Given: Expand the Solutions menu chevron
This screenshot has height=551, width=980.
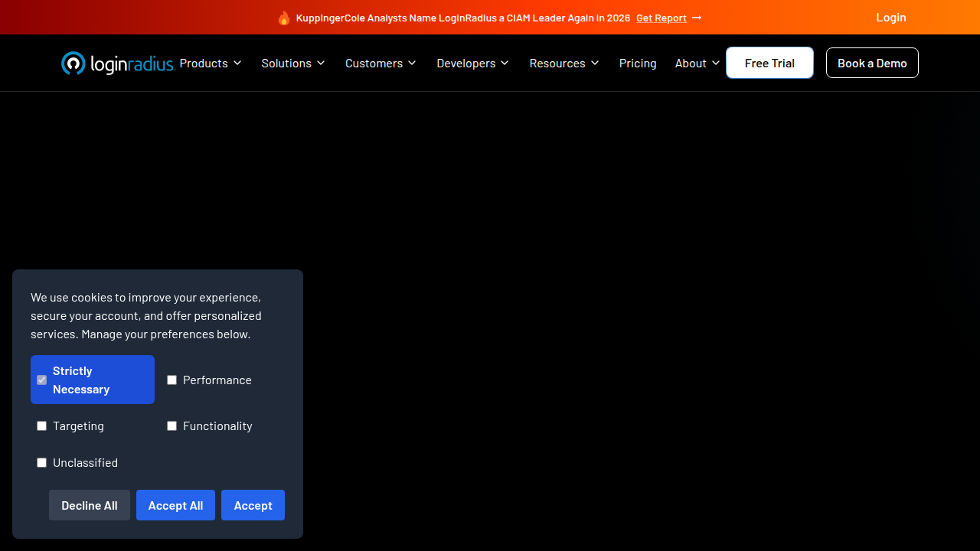Looking at the screenshot, I should point(321,63).
